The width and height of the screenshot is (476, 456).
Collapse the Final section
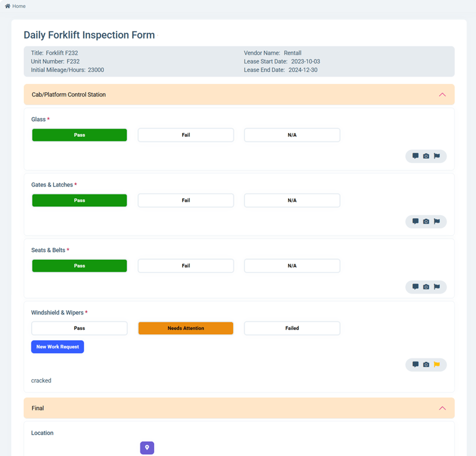442,408
